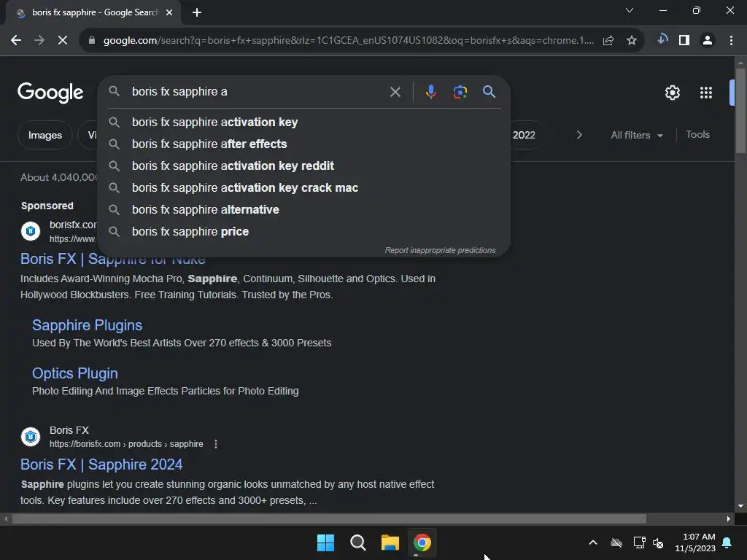Click the Chrome taskbar icon

[422, 542]
